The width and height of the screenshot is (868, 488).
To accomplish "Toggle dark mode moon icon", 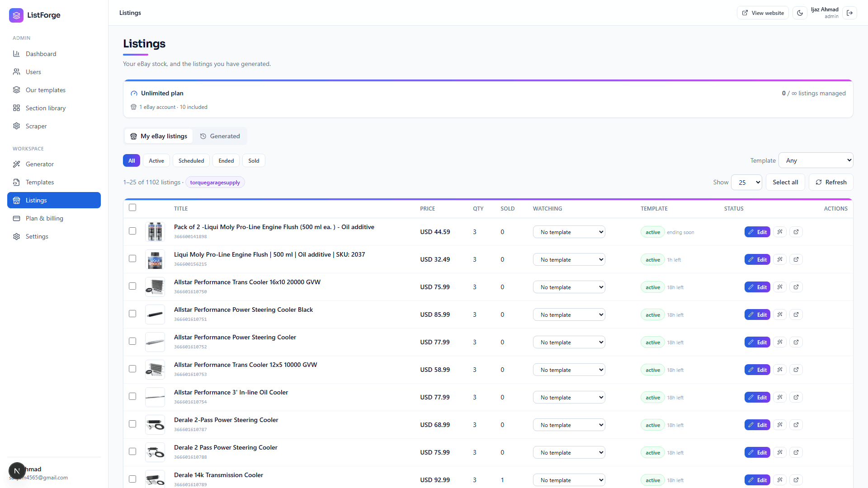I will pyautogui.click(x=800, y=13).
